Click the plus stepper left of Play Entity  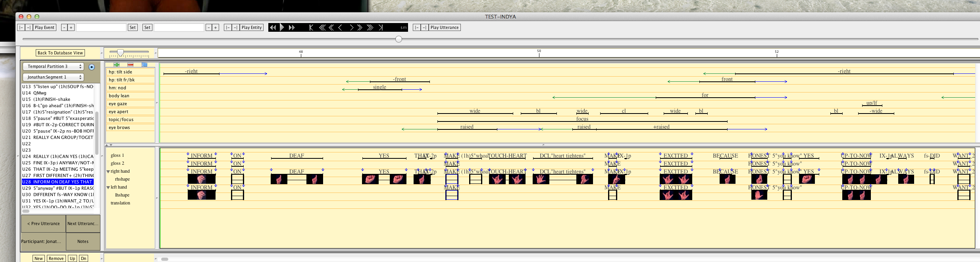point(216,27)
